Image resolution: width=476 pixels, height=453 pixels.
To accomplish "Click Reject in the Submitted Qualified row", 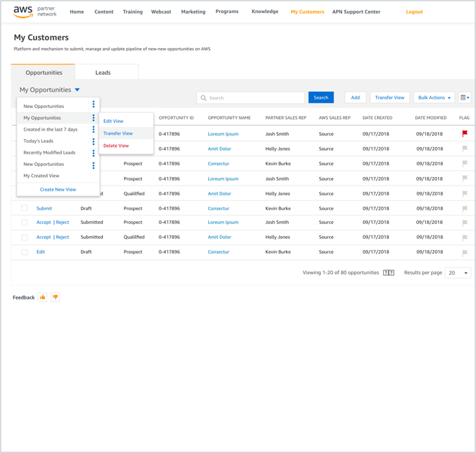I will click(62, 237).
